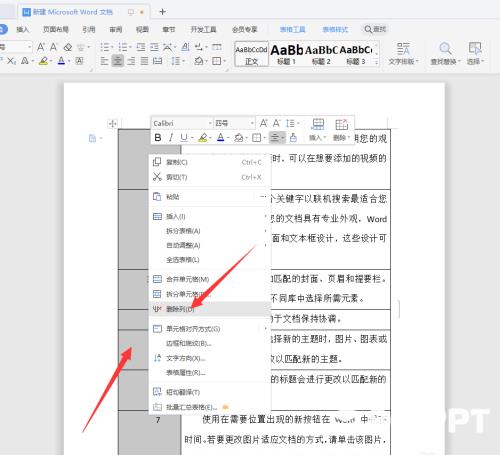Click the clear formatting eraser icon in ribbon
Viewport: 500px width, 455px height.
[68, 47]
